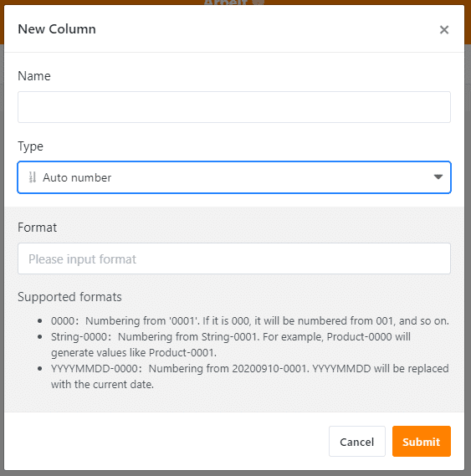
Task: Click the obscured Arbeit title behind dialog
Action: pos(226,3)
